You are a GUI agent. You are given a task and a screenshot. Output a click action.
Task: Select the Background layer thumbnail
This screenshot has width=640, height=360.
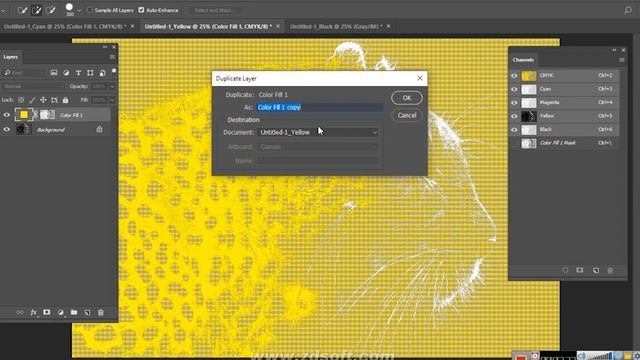(x=23, y=129)
